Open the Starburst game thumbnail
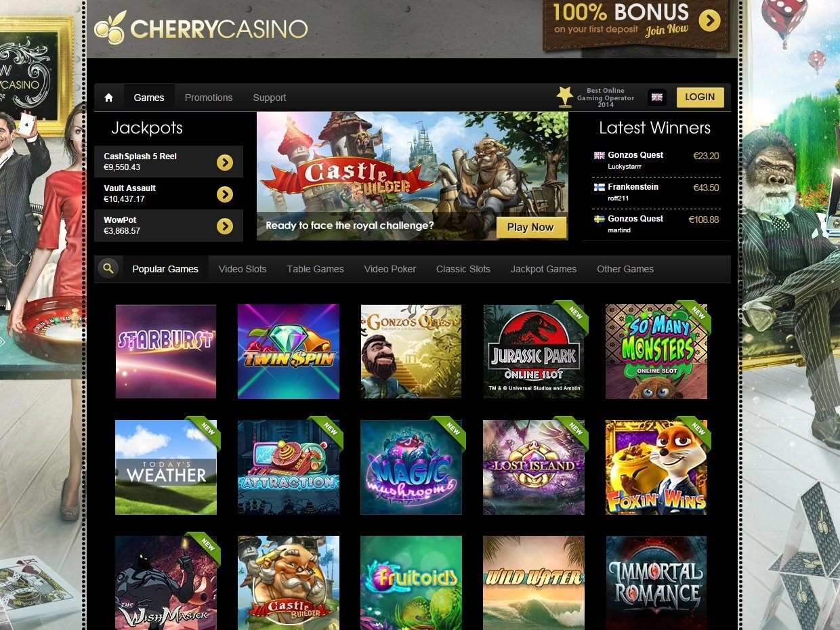 click(x=166, y=351)
